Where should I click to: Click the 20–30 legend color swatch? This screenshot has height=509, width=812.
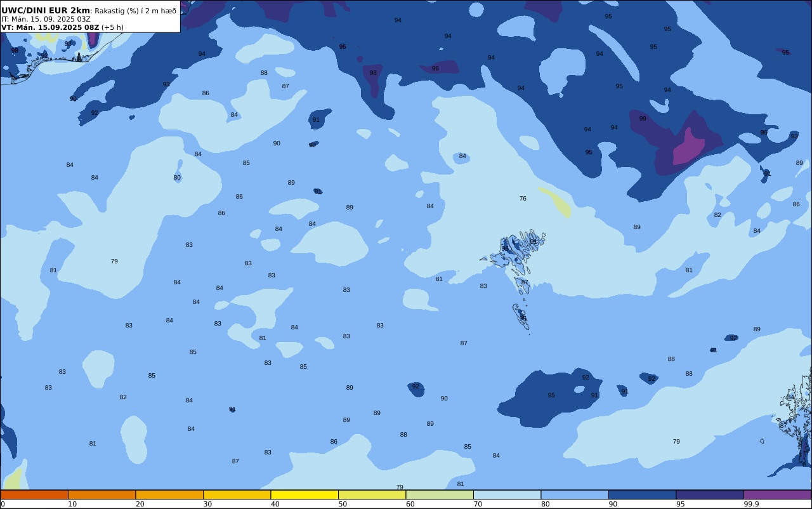coord(169,494)
